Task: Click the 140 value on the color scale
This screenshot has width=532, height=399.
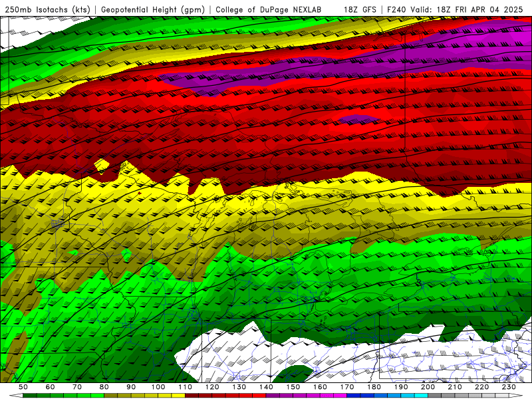Action: coord(266,387)
